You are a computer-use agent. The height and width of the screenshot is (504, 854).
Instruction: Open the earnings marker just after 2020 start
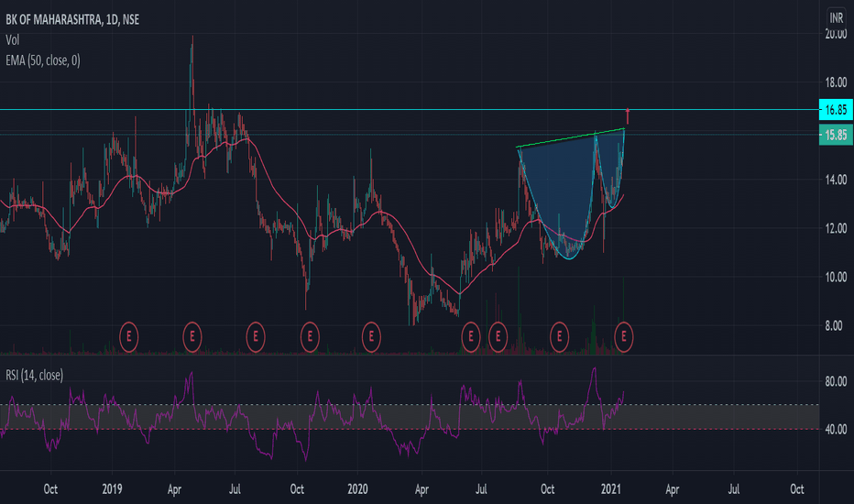(x=371, y=337)
